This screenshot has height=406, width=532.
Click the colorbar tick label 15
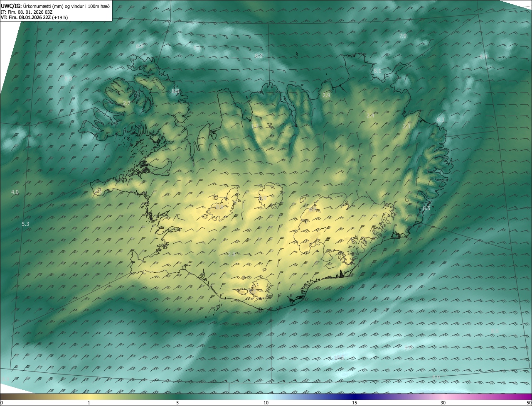[x=355, y=403]
